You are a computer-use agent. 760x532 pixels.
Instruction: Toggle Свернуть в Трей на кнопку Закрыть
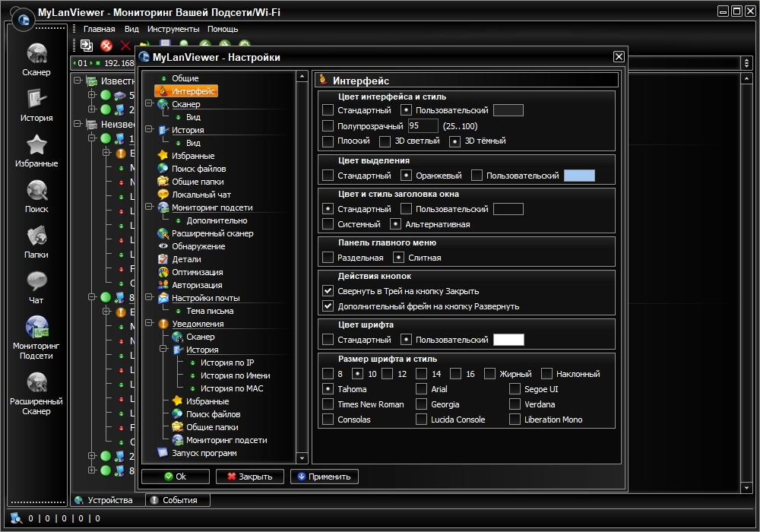(x=328, y=291)
